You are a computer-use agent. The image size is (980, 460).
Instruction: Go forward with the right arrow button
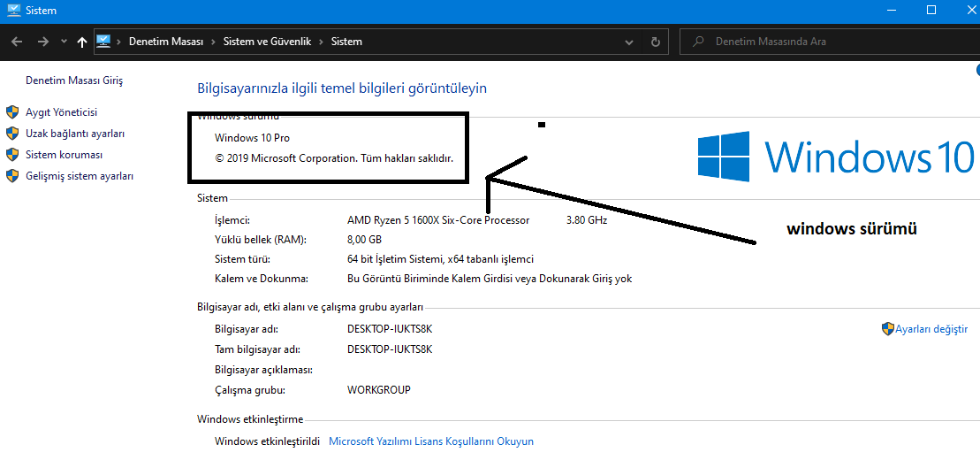(42, 42)
